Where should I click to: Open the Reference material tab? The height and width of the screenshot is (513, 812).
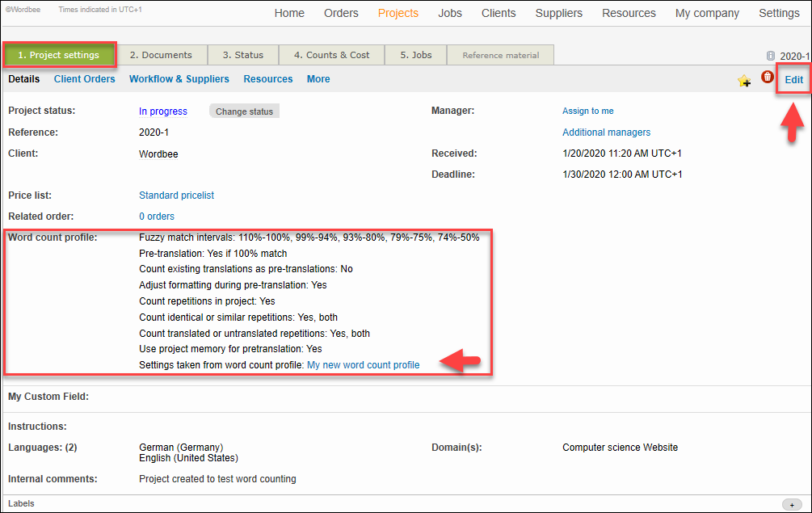(500, 55)
